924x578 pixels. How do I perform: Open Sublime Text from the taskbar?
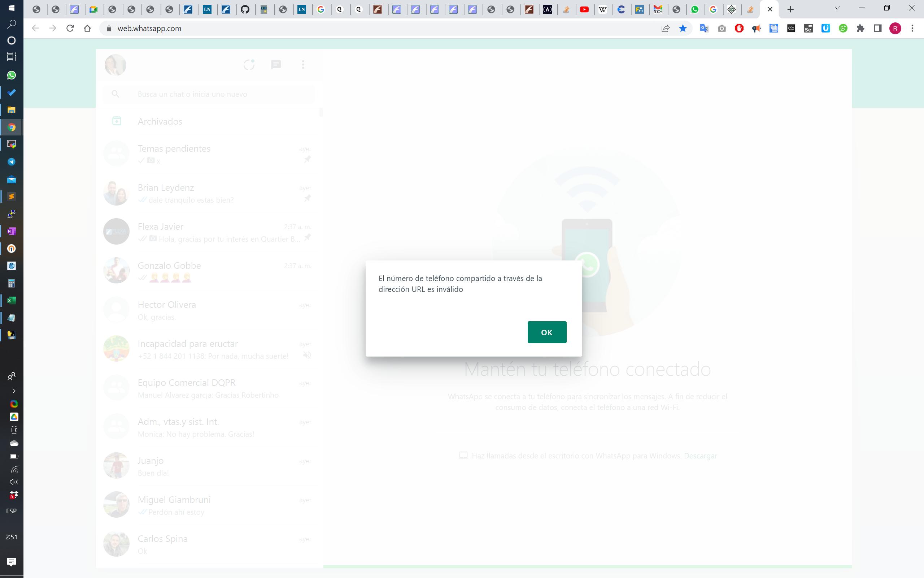pyautogui.click(x=12, y=197)
